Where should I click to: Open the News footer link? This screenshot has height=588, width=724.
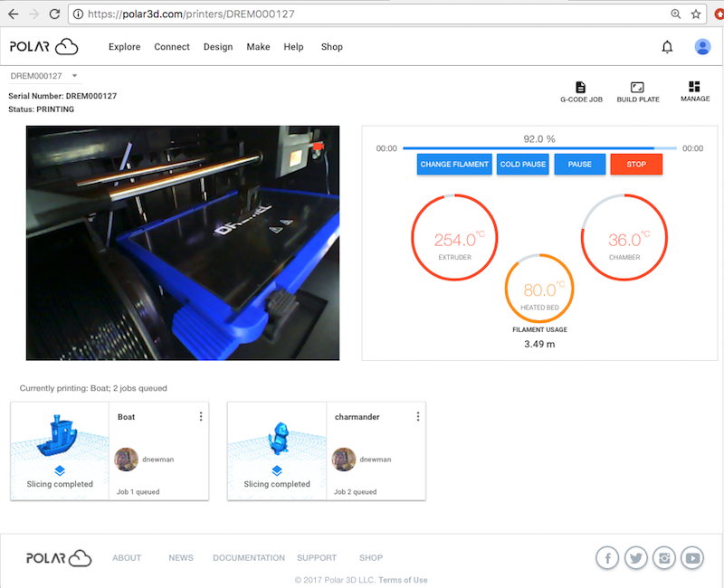[180, 558]
